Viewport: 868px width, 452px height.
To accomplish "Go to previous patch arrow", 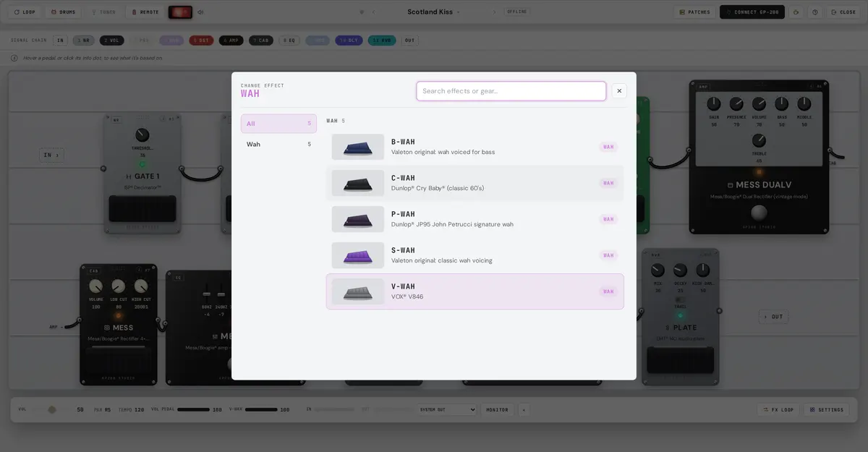I will click(373, 12).
